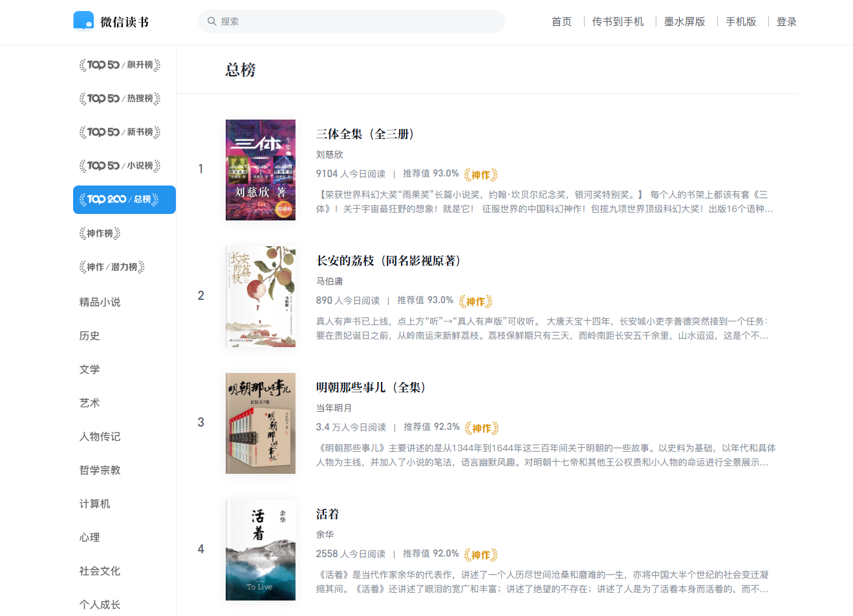Click the author name 余华

click(x=325, y=535)
